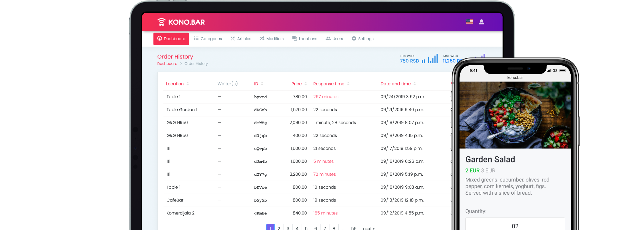
Task: Switch to the Categories tab
Action: (208, 39)
